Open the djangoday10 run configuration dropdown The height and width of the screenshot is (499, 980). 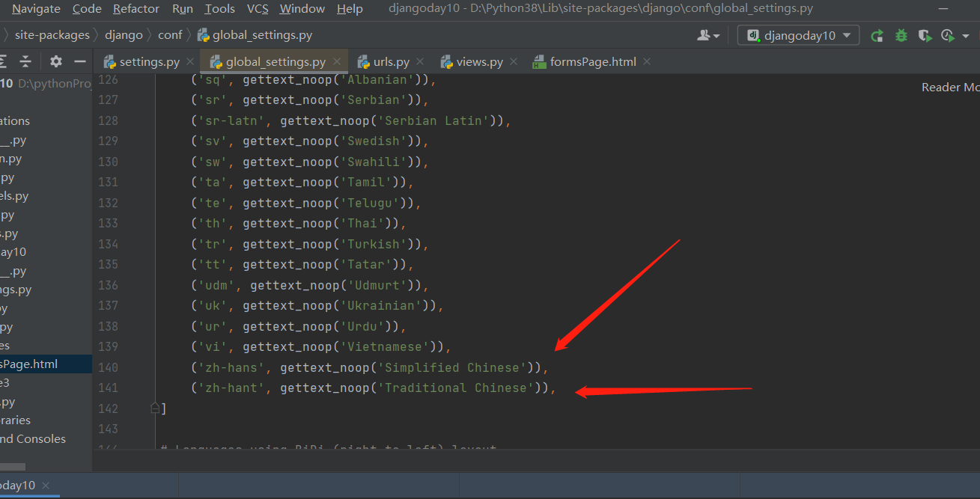[x=798, y=35]
